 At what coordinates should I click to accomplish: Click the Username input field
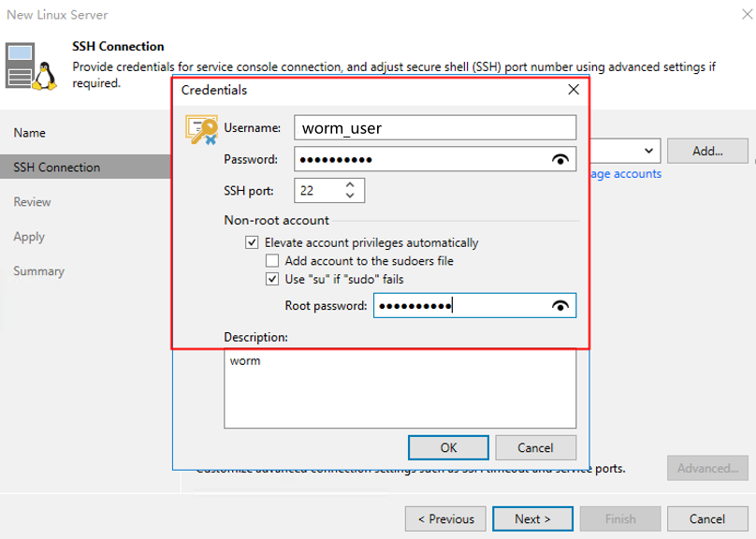point(434,128)
